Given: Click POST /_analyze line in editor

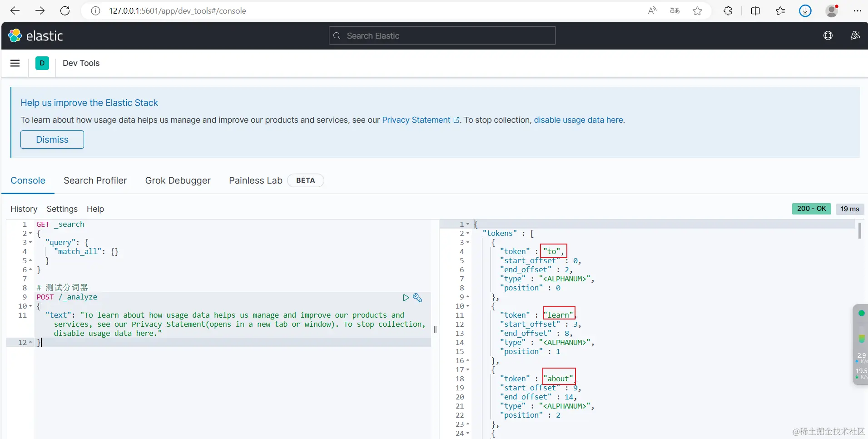Looking at the screenshot, I should click(67, 297).
